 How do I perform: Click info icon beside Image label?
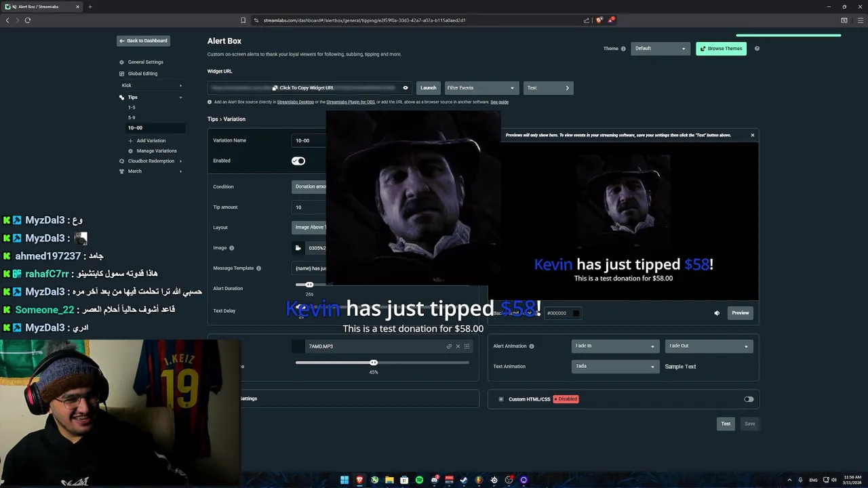pos(232,248)
